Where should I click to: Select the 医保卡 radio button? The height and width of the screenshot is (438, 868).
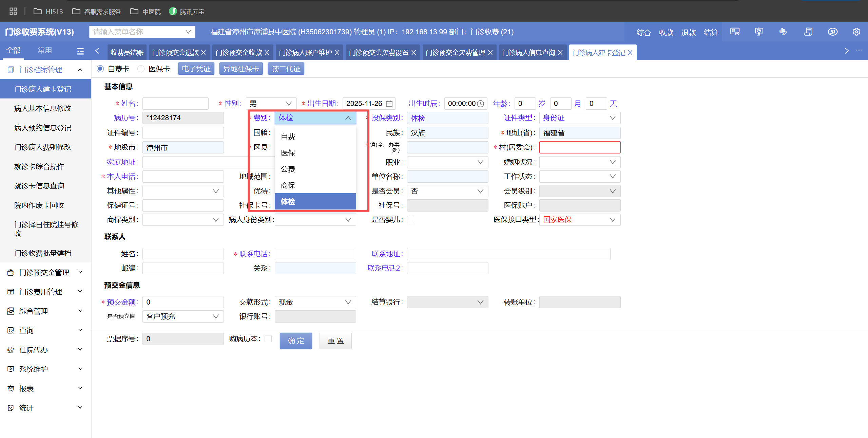coord(141,69)
